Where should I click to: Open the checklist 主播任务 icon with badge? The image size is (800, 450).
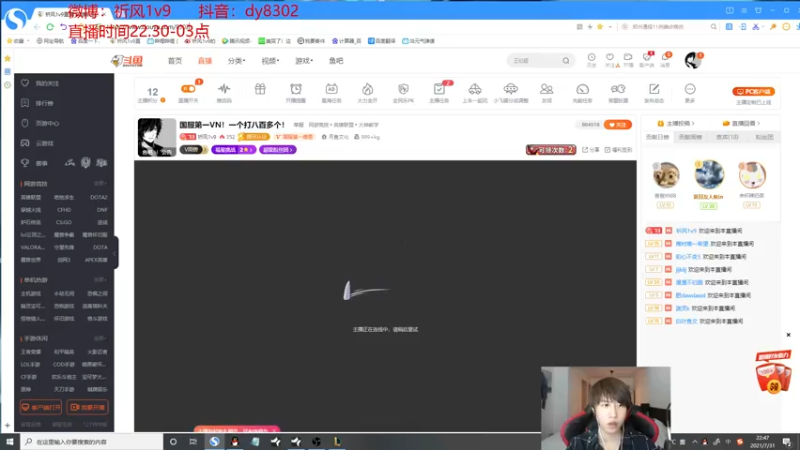point(439,89)
